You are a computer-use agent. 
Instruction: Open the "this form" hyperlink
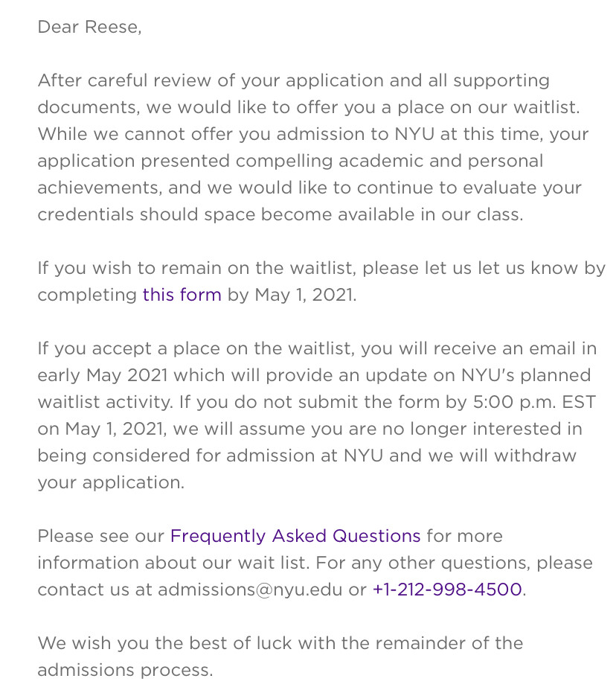182,295
